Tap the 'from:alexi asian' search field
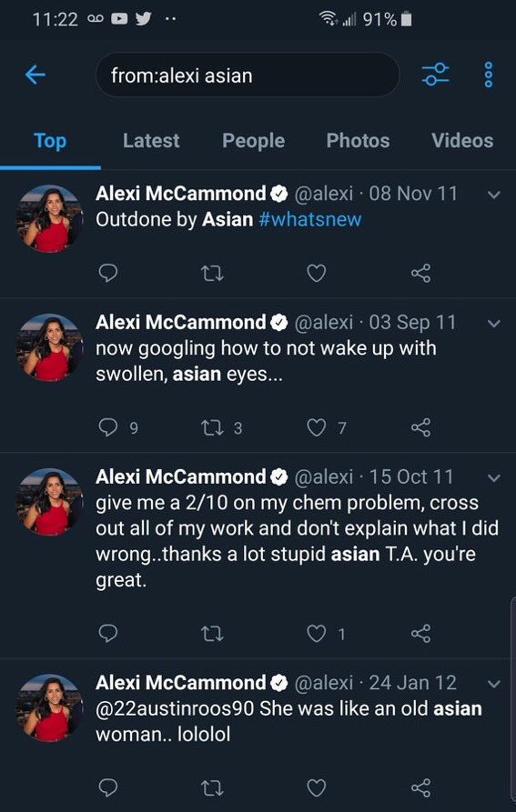Viewport: 516px width, 812px height. 248,75
